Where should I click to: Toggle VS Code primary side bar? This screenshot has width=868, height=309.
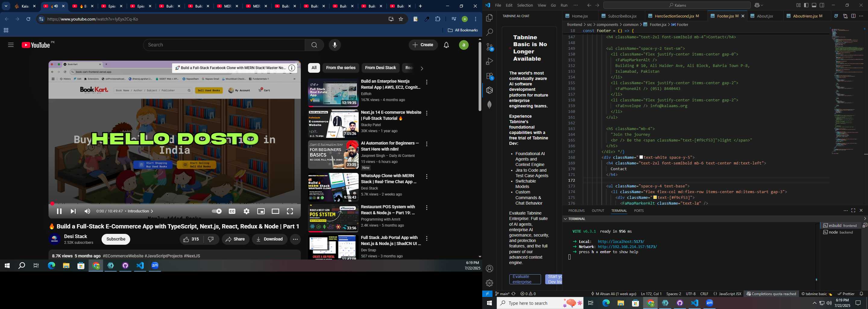pos(806,5)
